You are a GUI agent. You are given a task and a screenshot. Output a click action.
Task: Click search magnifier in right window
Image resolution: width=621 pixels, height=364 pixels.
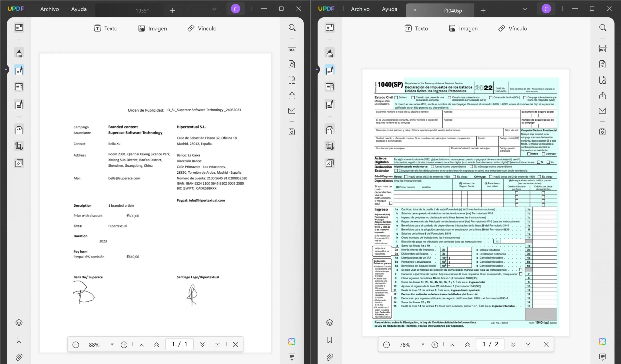[x=603, y=27]
